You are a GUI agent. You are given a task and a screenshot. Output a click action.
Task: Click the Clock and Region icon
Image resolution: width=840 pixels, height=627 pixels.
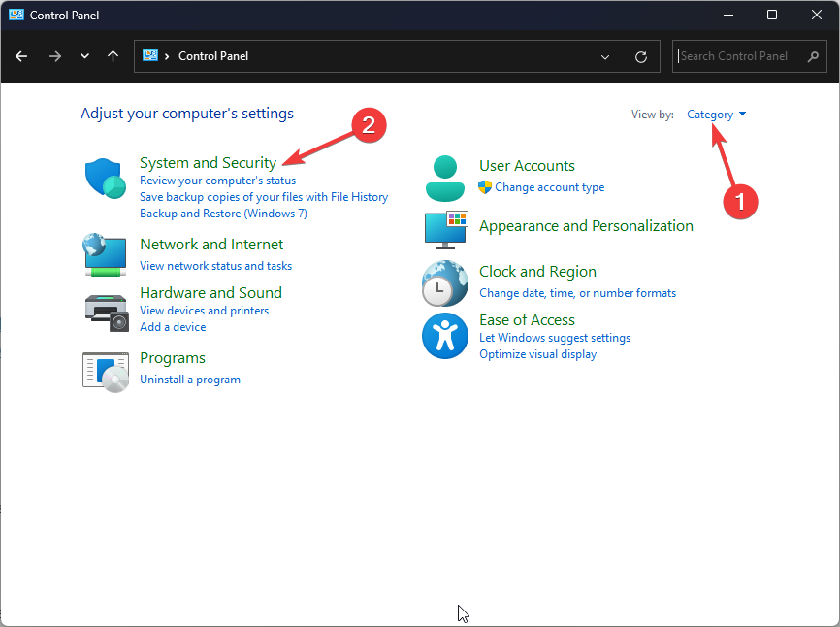click(444, 283)
